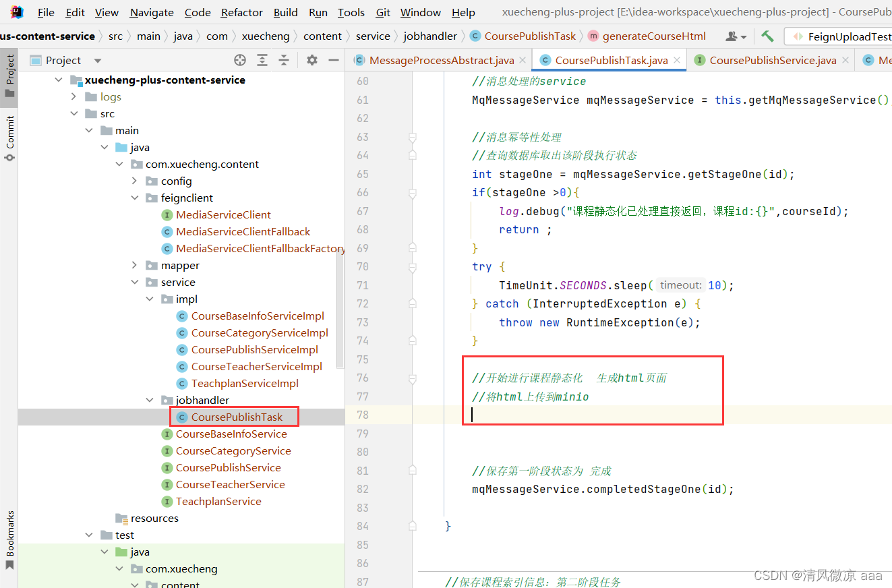Click content in the breadcrumb path

click(322, 36)
